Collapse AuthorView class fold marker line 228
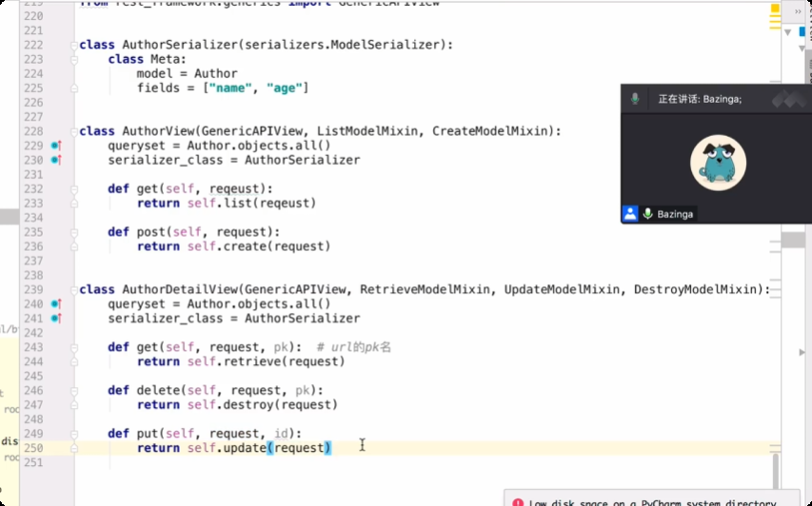The width and height of the screenshot is (812, 506). click(74, 132)
